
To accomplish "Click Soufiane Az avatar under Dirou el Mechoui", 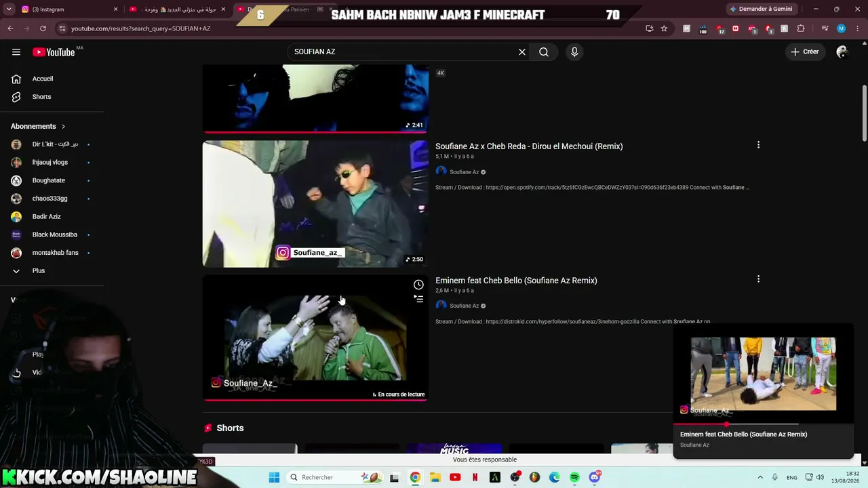I will tap(441, 171).
